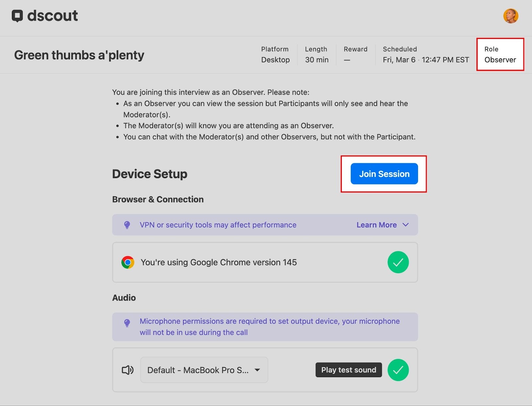Open the user profile avatar
Image resolution: width=532 pixels, height=406 pixels.
[x=510, y=16]
